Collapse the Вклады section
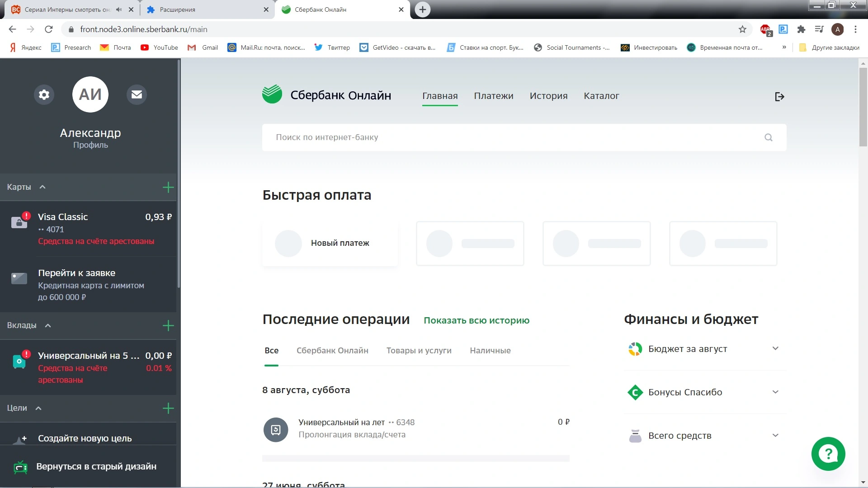 click(x=48, y=325)
